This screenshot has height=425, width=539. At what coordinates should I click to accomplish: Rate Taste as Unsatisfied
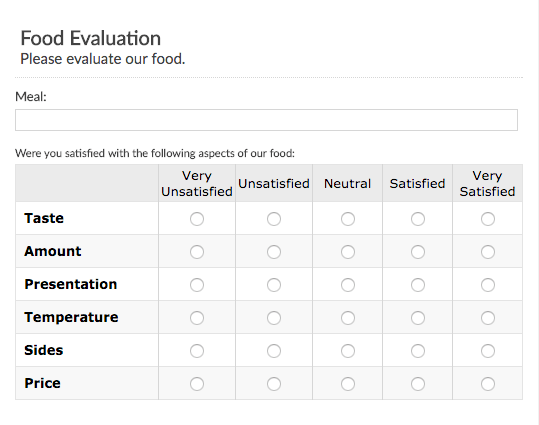(274, 219)
